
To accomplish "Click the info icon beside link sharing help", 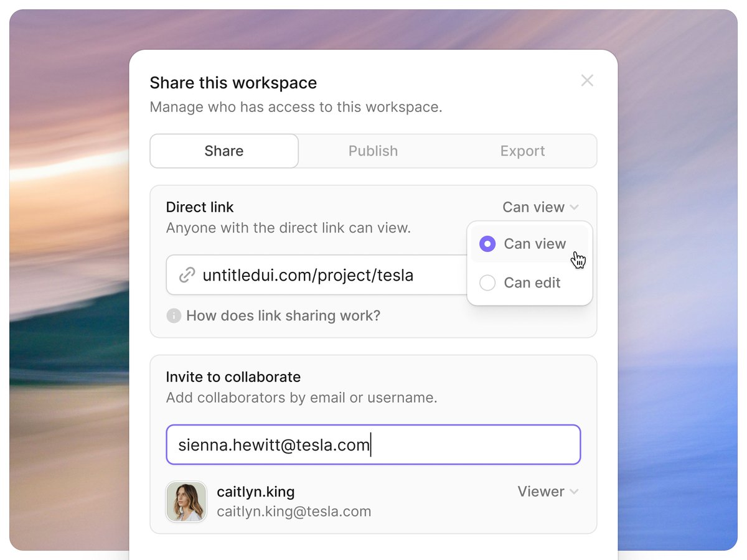I will tap(174, 316).
